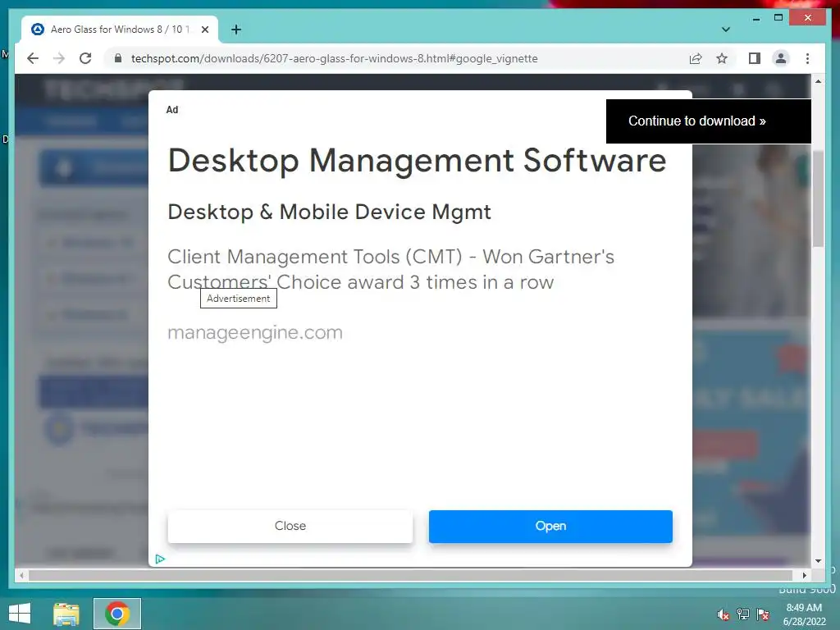Select the Aero Glass for Windows 8 tab

pos(120,30)
